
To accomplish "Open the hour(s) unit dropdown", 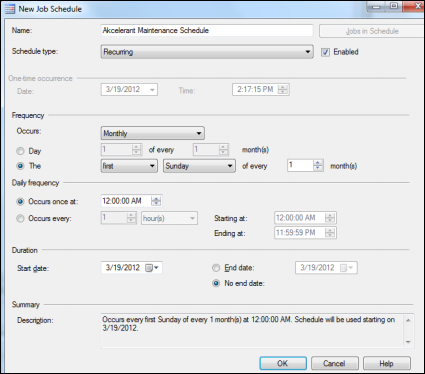I will (169, 218).
